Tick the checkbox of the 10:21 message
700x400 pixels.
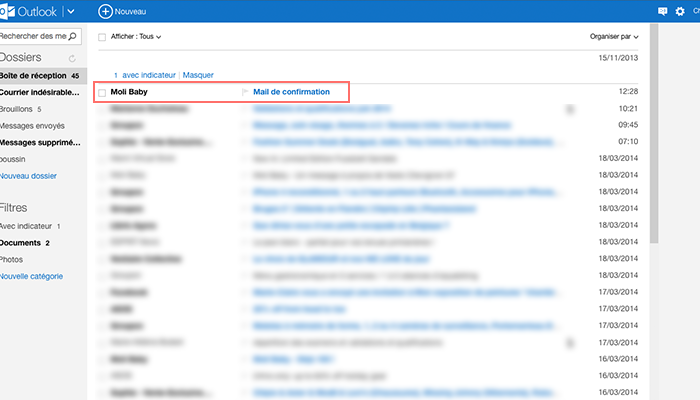click(x=102, y=109)
